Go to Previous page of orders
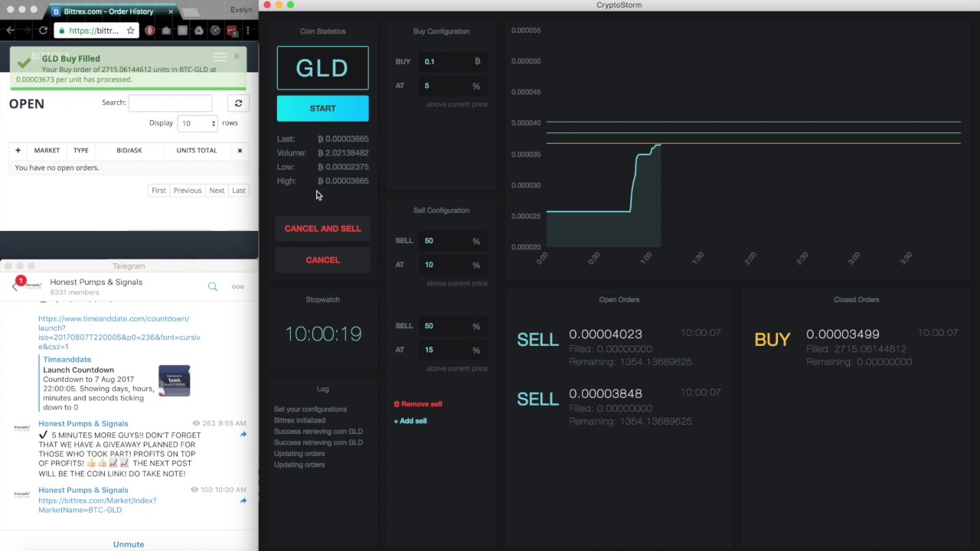980x551 pixels. coord(187,191)
